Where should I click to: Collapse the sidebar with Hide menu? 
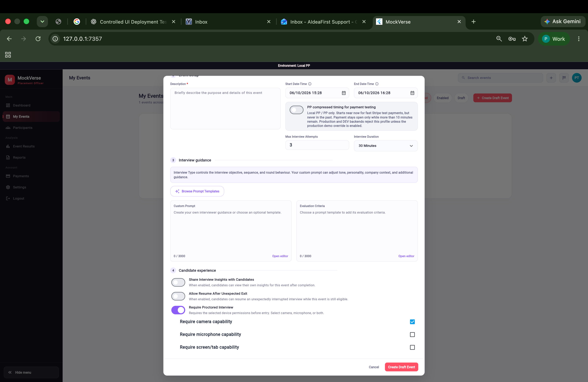click(x=31, y=372)
